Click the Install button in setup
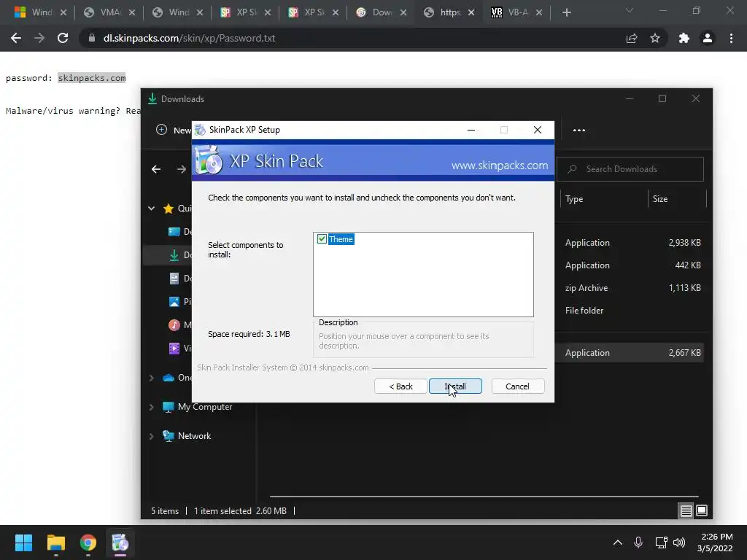Viewport: 747px width, 560px height. point(455,386)
